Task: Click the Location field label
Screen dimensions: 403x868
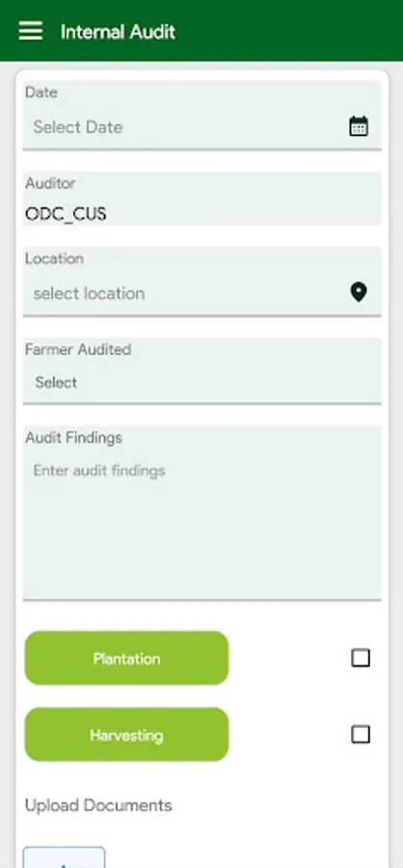Action: coord(54,258)
